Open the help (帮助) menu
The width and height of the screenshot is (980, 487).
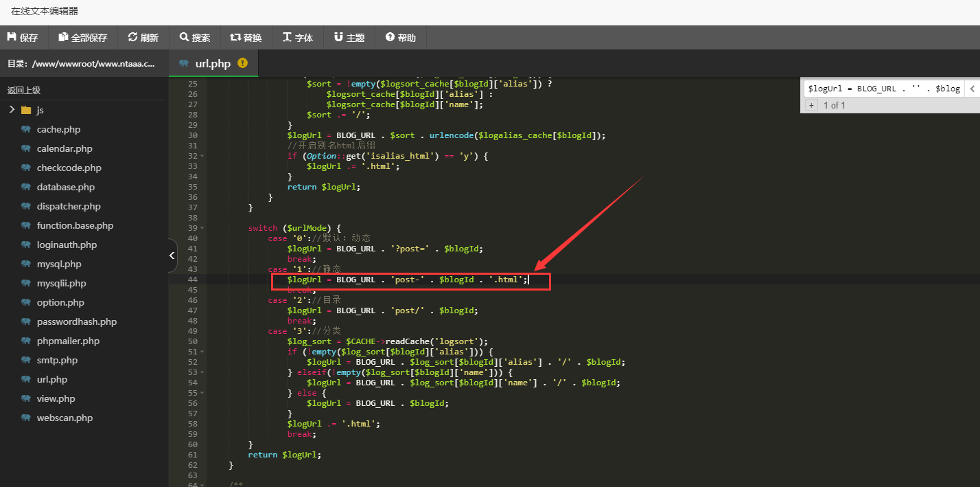coord(400,38)
